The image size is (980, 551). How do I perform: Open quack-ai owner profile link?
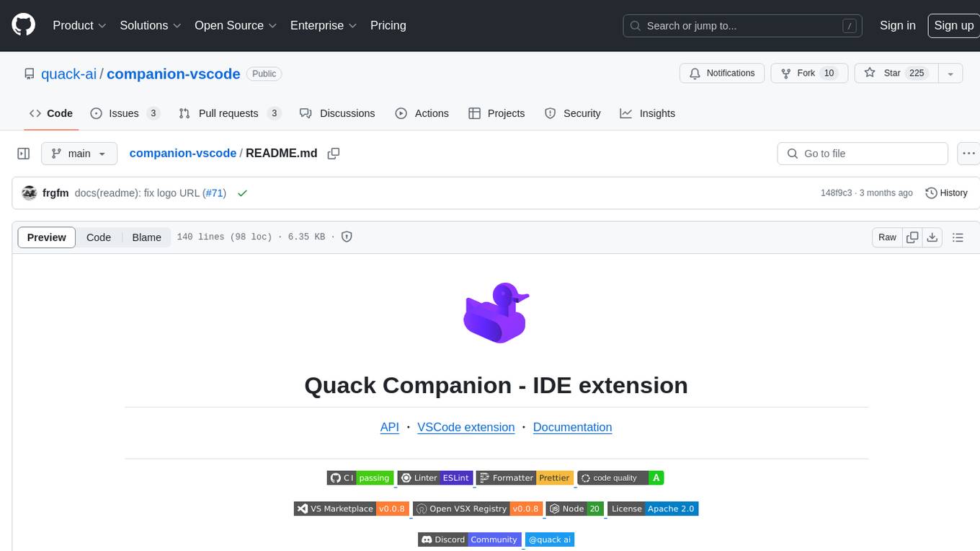(68, 74)
